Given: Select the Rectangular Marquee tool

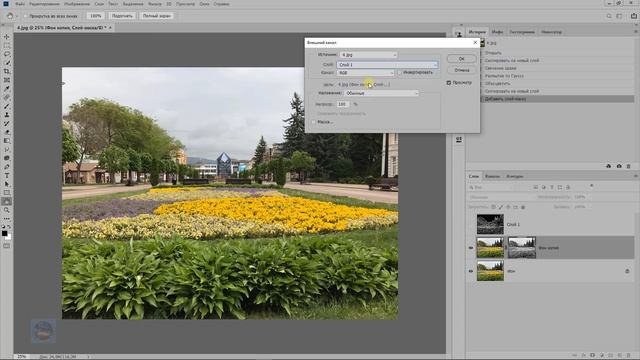Looking at the screenshot, I should click(7, 45).
